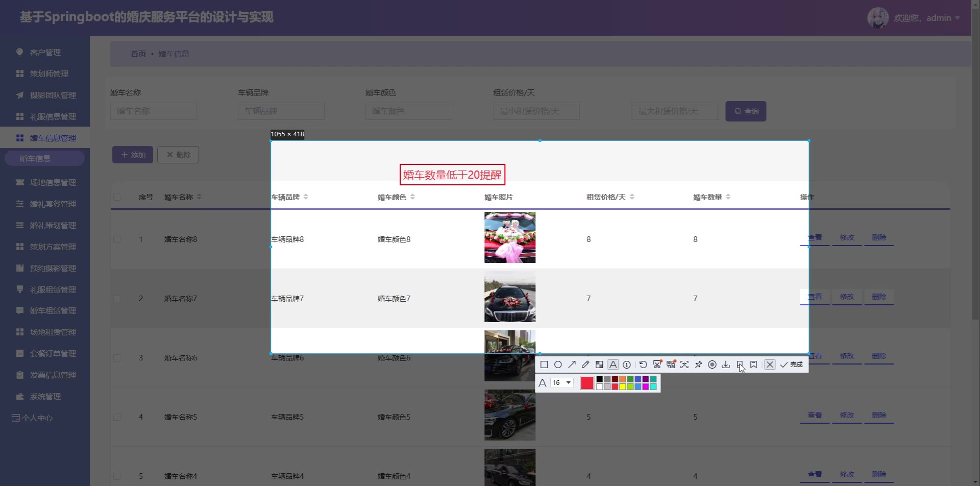The height and width of the screenshot is (486, 980).
Task: Pick the arrow drawing tool
Action: (572, 364)
